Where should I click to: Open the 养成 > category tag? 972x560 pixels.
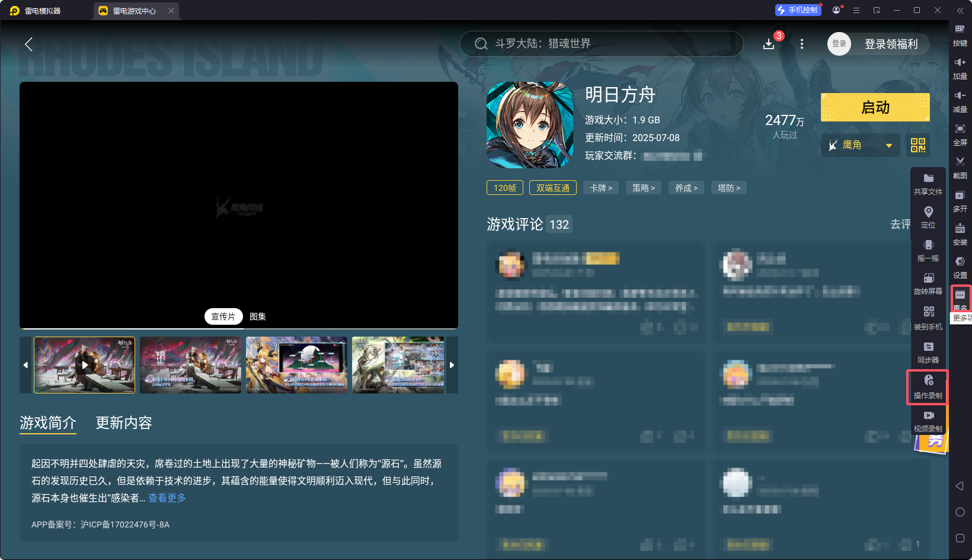coord(686,188)
